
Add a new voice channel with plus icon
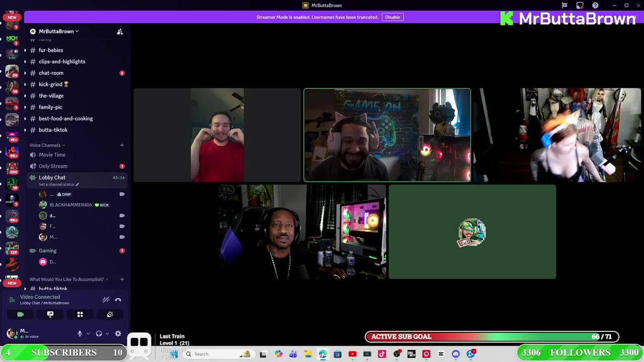point(122,145)
